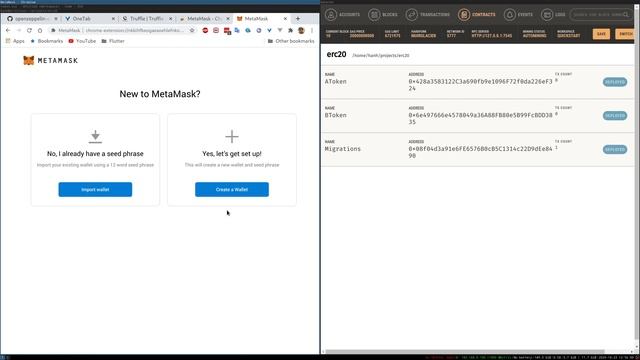Click the browser home icon
640x360 pixels.
coord(40,30)
